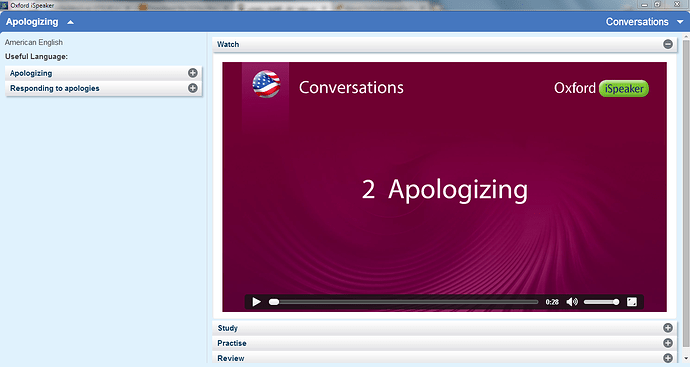Click the green iSpeaker logo badge
The width and height of the screenshot is (690, 367).
(x=624, y=88)
